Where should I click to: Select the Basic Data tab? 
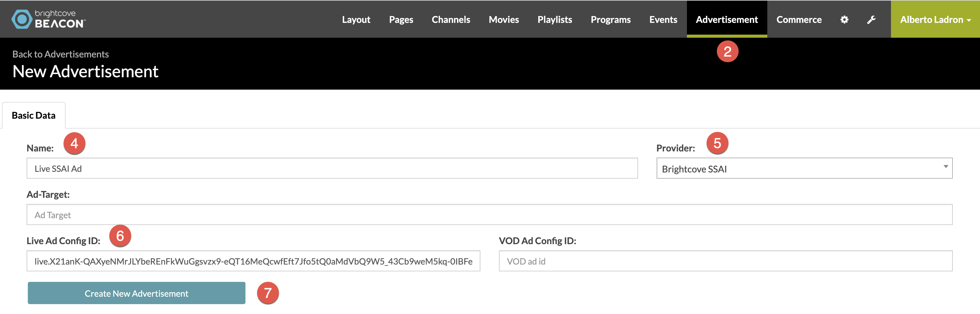pyautogui.click(x=33, y=115)
